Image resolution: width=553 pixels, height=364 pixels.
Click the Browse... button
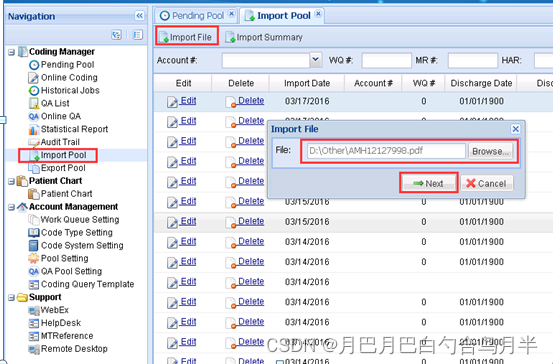[x=491, y=151]
